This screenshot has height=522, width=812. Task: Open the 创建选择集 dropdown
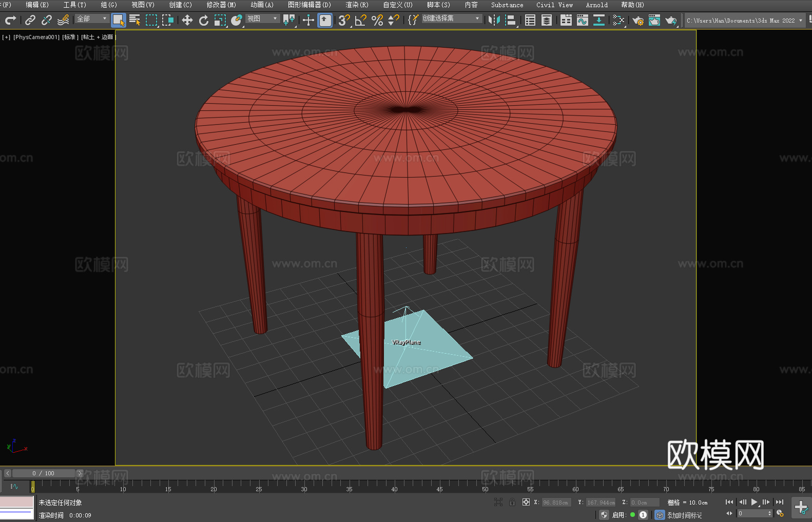click(452, 18)
